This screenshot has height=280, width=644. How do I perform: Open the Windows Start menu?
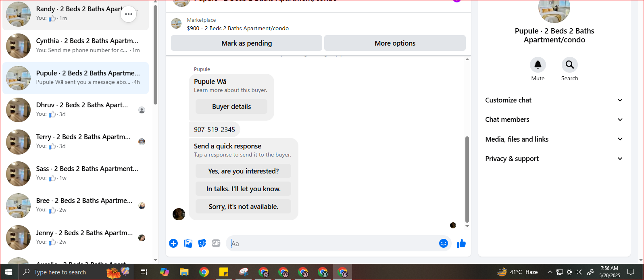click(9, 272)
